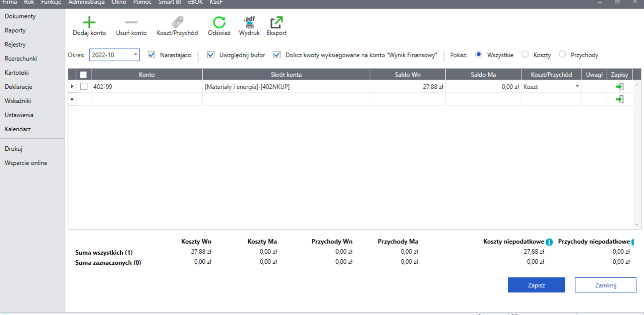Open the Administracja menu
The image size is (644, 315).
86,2
